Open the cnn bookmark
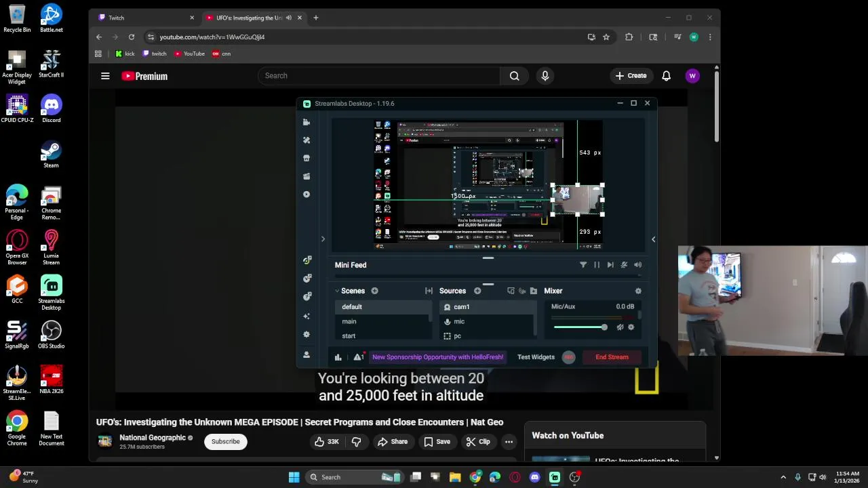Screen dimensions: 868x488 [x=222, y=54]
